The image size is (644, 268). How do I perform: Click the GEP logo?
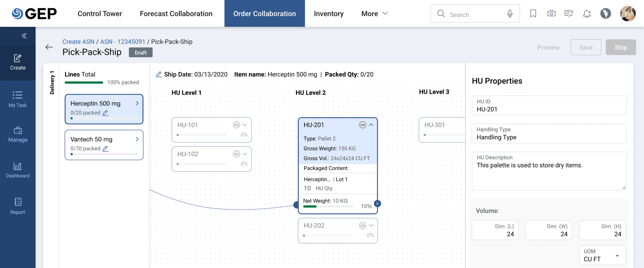tap(34, 13)
